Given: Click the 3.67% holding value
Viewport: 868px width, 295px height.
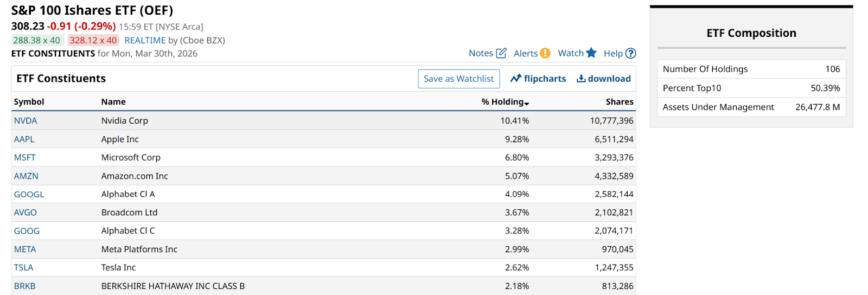Looking at the screenshot, I should pyautogui.click(x=517, y=213).
